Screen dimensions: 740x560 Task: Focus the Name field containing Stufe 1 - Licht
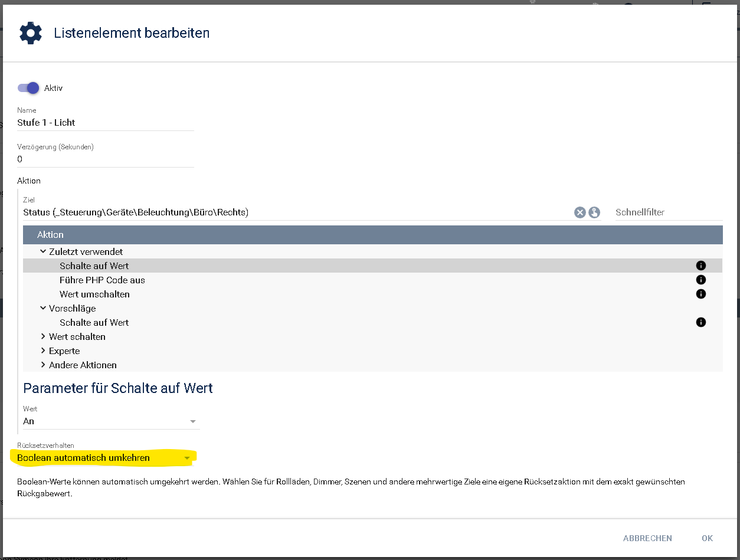pyautogui.click(x=106, y=123)
